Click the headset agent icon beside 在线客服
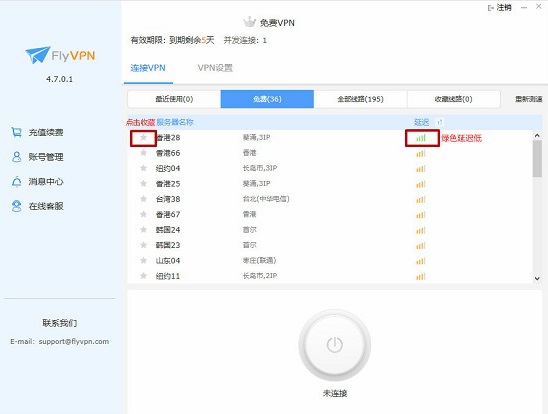The width and height of the screenshot is (548, 414). (16, 206)
